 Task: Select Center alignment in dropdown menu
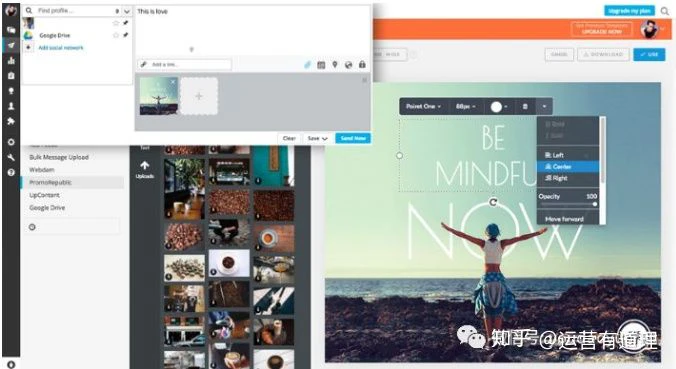pyautogui.click(x=568, y=166)
